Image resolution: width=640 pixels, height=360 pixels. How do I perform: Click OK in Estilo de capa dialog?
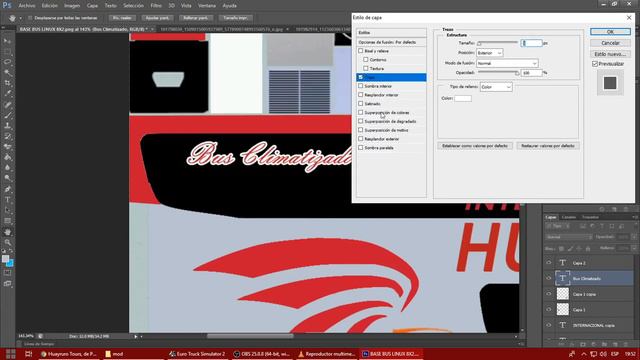[610, 32]
